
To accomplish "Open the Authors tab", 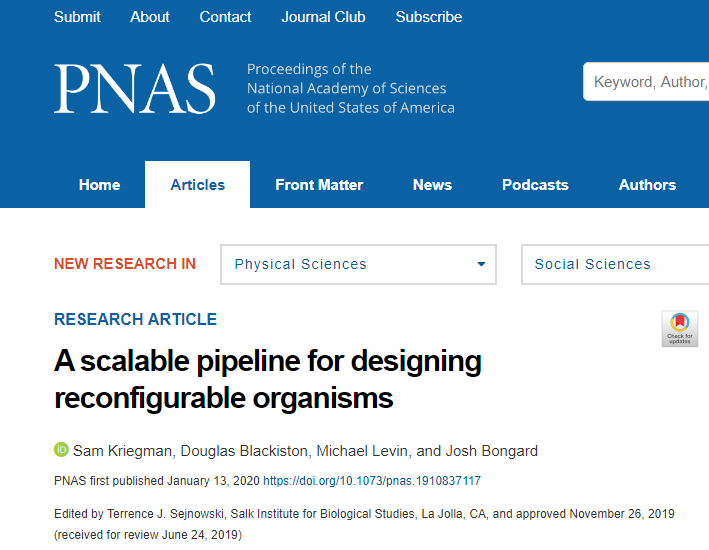I will point(647,185).
